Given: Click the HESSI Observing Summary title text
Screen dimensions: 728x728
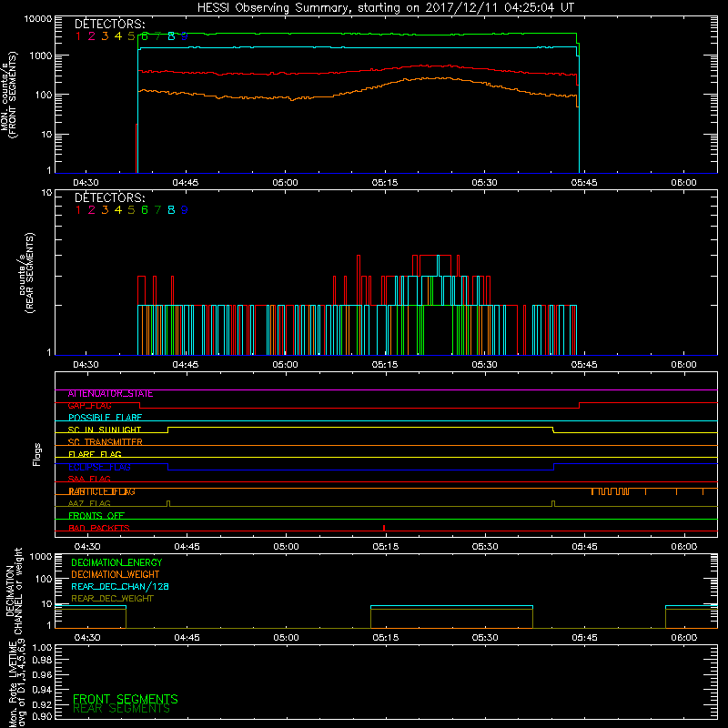Looking at the screenshot, I should [x=386, y=7].
